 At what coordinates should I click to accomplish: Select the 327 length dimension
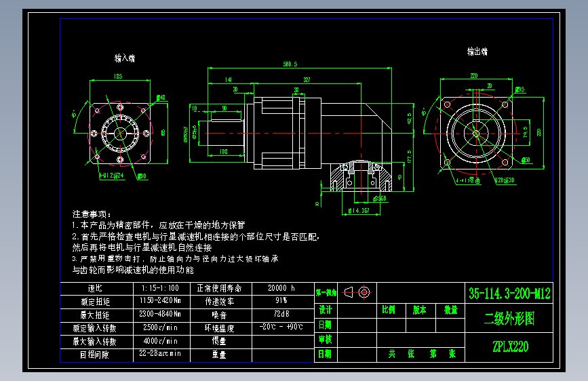click(x=307, y=79)
